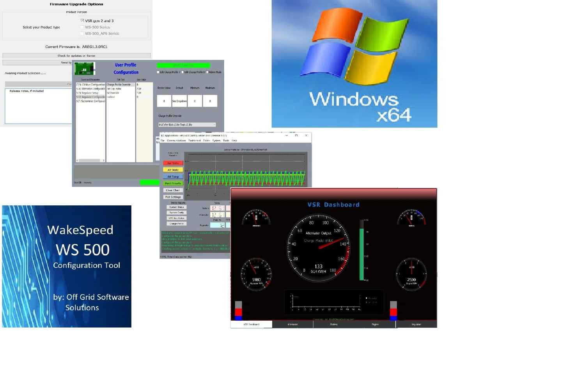Click the WakeSpeed WS 500 Configuration Tool image
Image resolution: width=585 pixels, height=392 pixels.
pos(67,266)
